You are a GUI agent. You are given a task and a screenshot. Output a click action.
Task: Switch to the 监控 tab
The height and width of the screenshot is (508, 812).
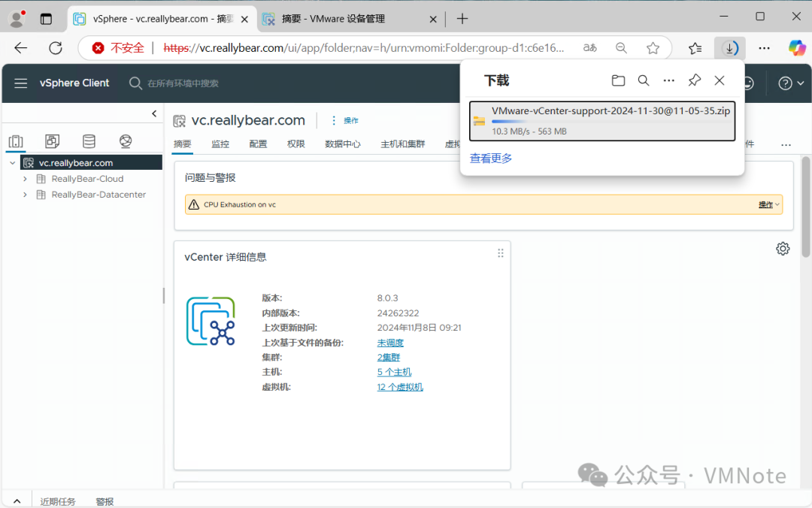click(x=220, y=144)
